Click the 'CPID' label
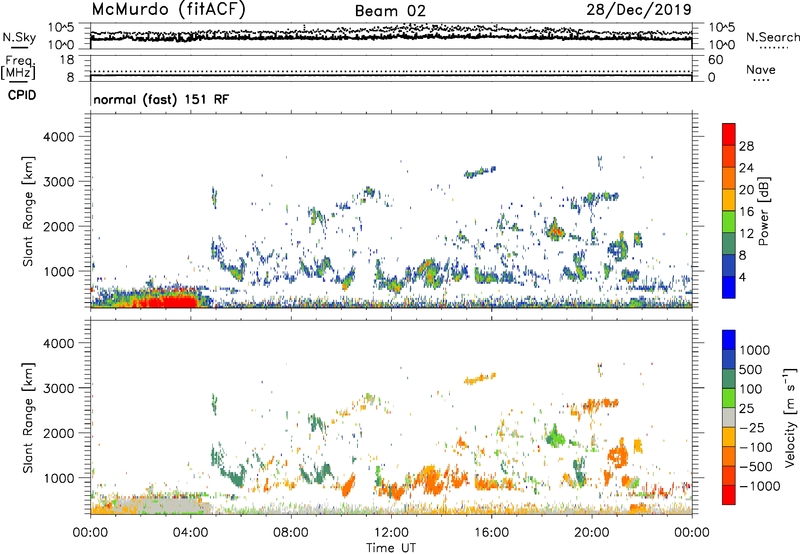 tap(22, 95)
